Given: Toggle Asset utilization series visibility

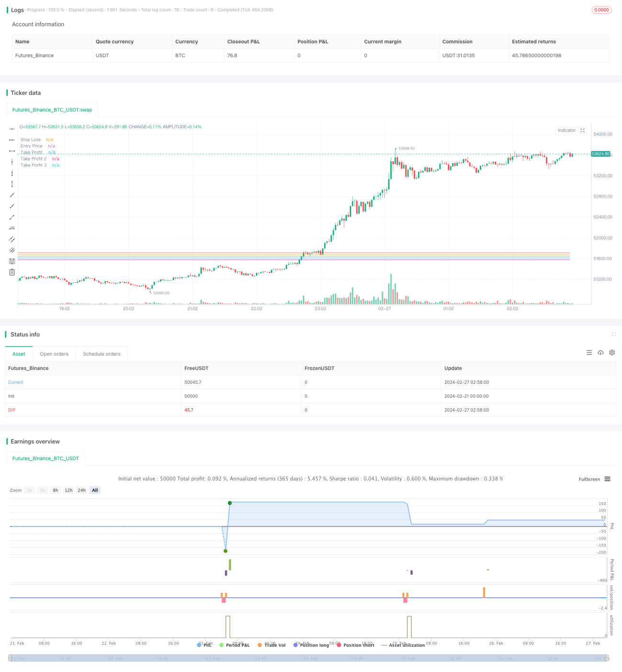Looking at the screenshot, I should click(x=403, y=645).
